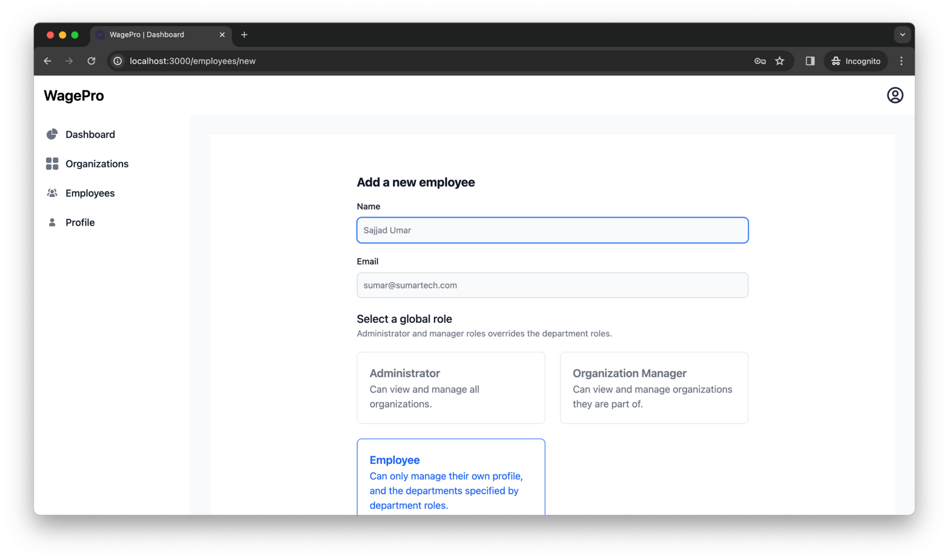This screenshot has height=560, width=949.
Task: Open Profile via the person icon
Action: click(52, 222)
